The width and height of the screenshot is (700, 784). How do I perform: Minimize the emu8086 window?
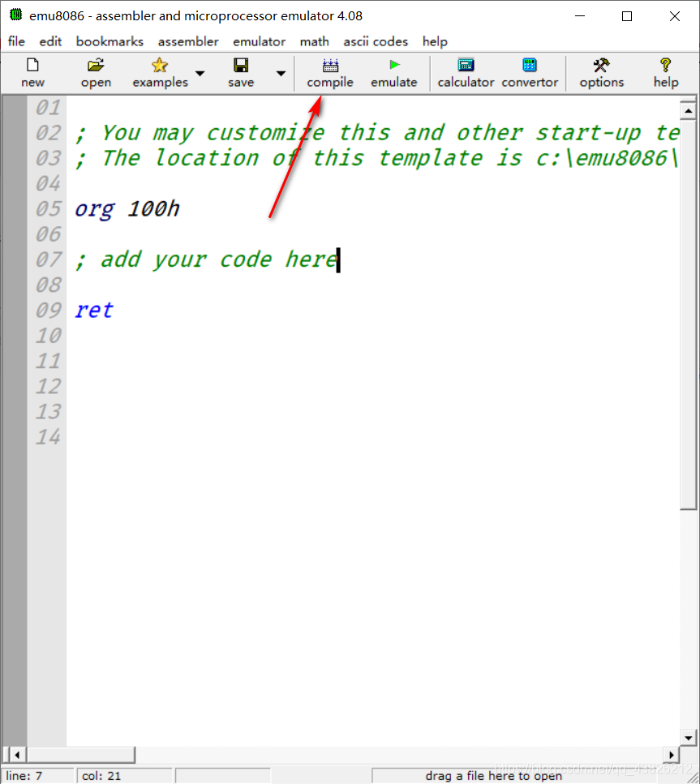[x=580, y=16]
